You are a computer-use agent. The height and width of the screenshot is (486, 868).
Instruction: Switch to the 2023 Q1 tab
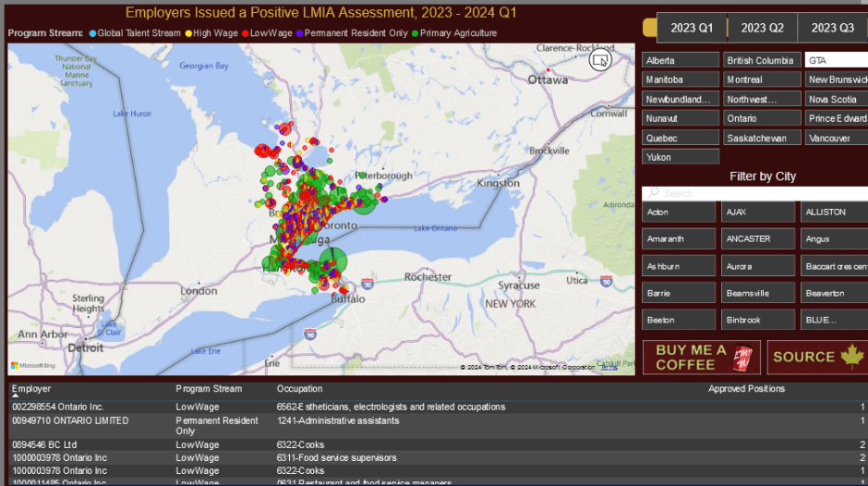[x=692, y=28]
